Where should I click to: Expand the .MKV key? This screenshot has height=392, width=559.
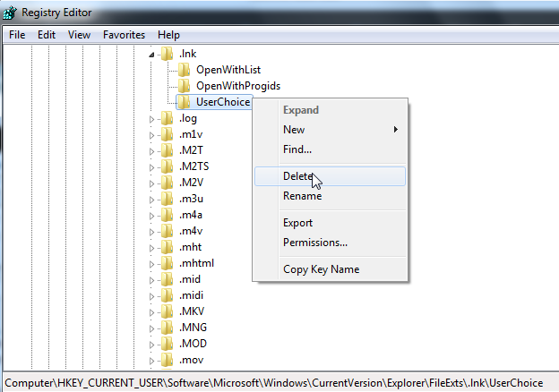(151, 312)
